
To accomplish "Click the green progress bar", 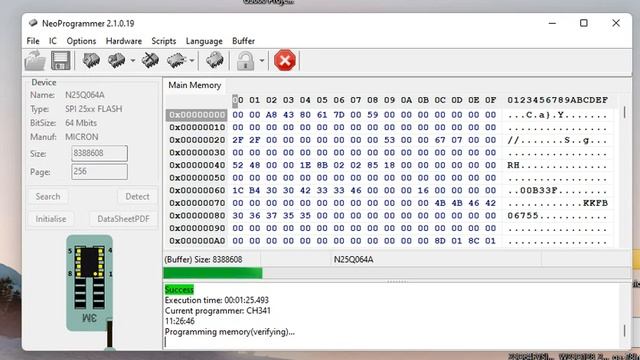I will 213,273.
